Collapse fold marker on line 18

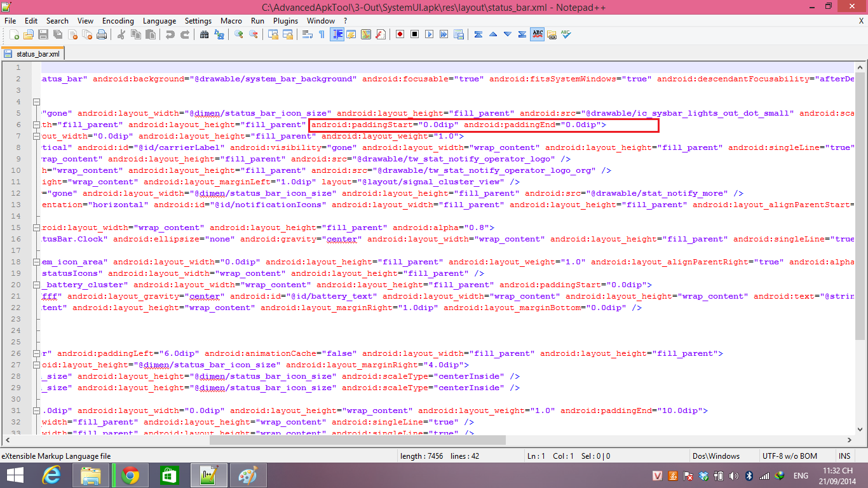click(36, 262)
